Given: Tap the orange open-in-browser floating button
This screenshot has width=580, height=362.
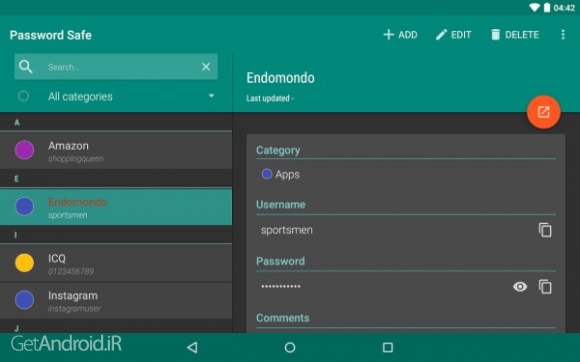Looking at the screenshot, I should [x=543, y=112].
